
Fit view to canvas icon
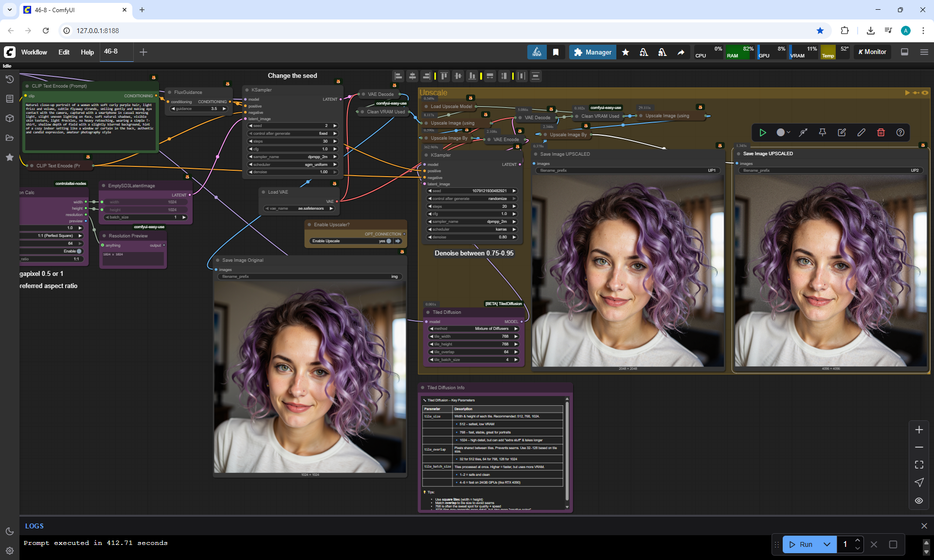[919, 465]
